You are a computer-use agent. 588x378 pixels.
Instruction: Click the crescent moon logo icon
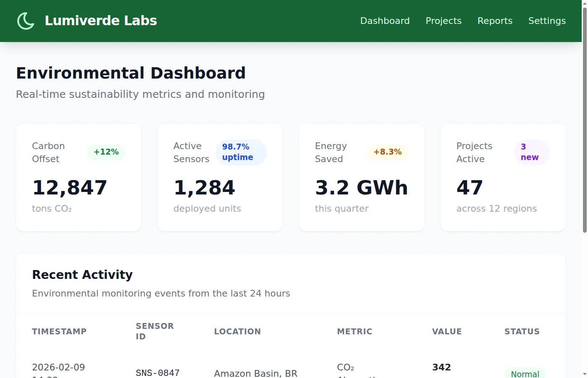click(25, 21)
